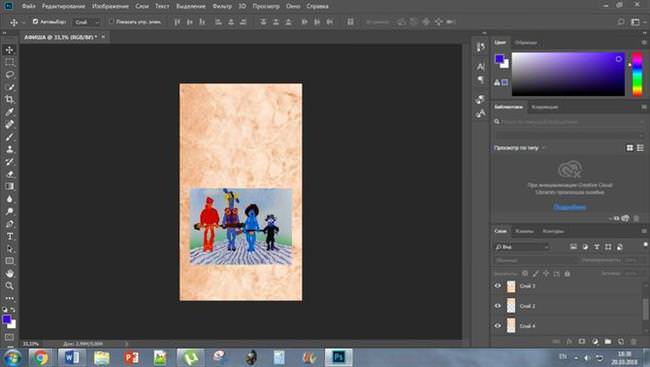
Task: Hide layer Слой 4 with eye icon
Action: click(498, 326)
